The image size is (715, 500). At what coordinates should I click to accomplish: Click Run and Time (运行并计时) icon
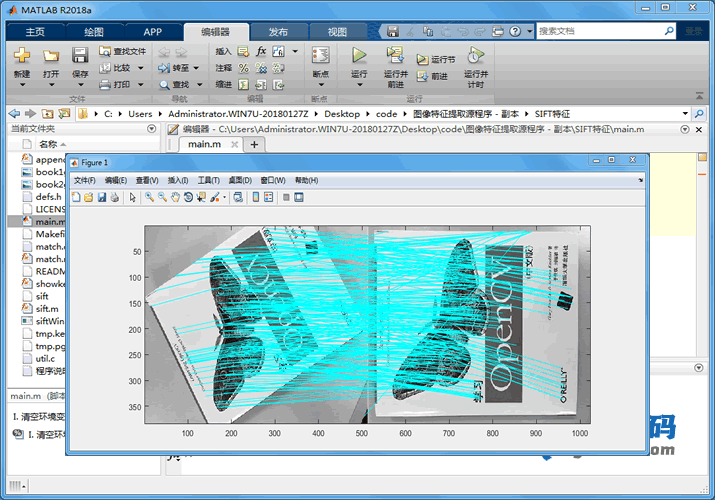pos(475,55)
